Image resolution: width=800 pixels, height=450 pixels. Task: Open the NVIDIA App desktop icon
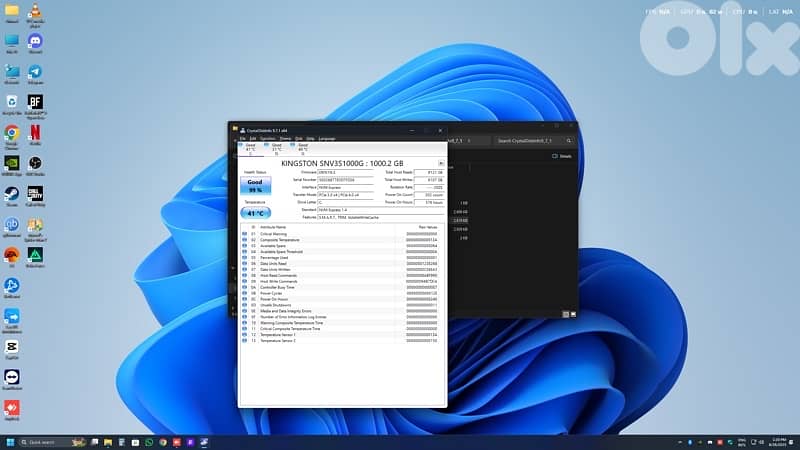coord(12,164)
